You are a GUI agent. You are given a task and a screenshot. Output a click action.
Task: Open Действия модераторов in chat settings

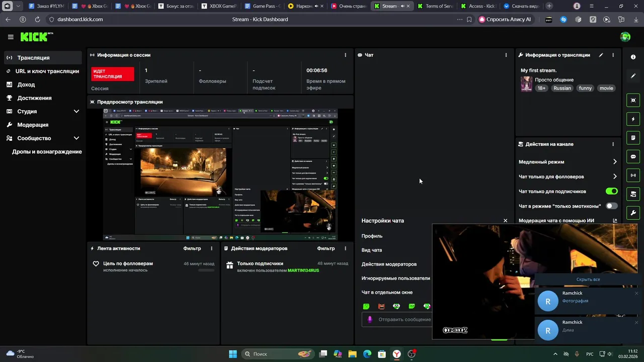[x=389, y=264]
